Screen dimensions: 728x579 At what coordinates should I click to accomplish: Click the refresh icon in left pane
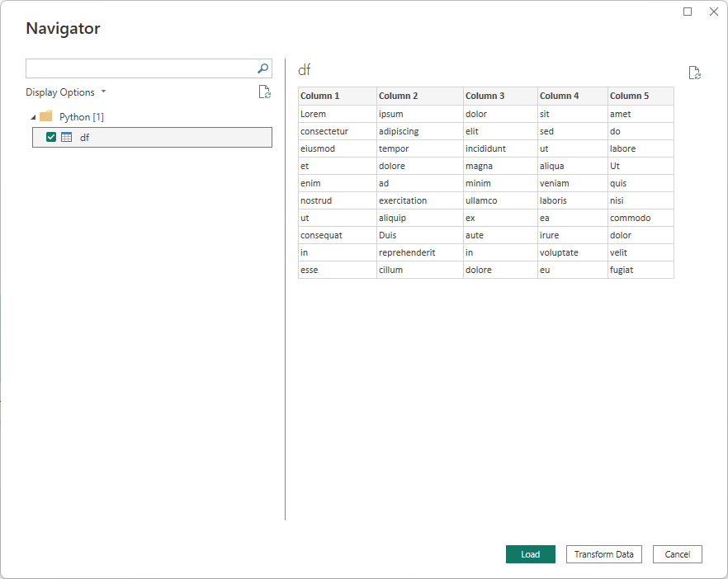[264, 92]
